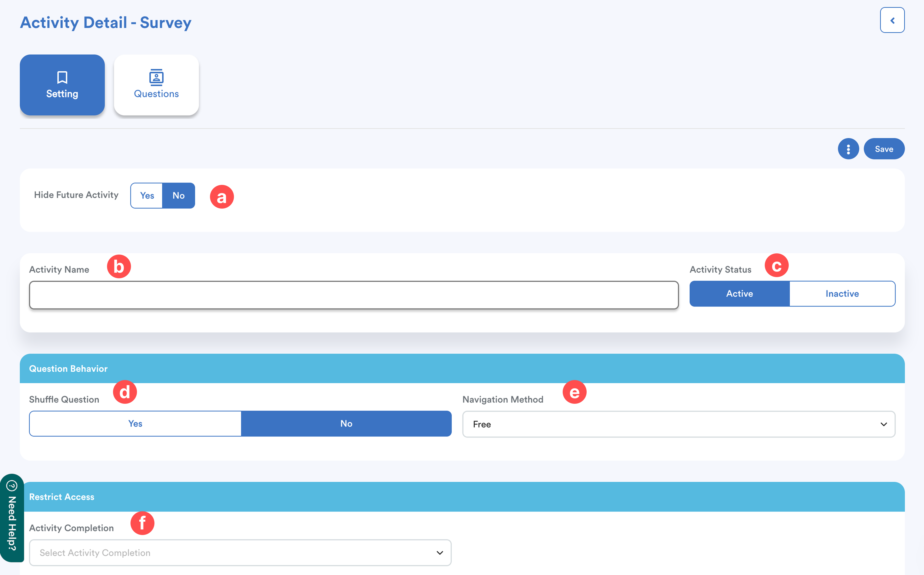Set Activity Status to Inactive

842,294
